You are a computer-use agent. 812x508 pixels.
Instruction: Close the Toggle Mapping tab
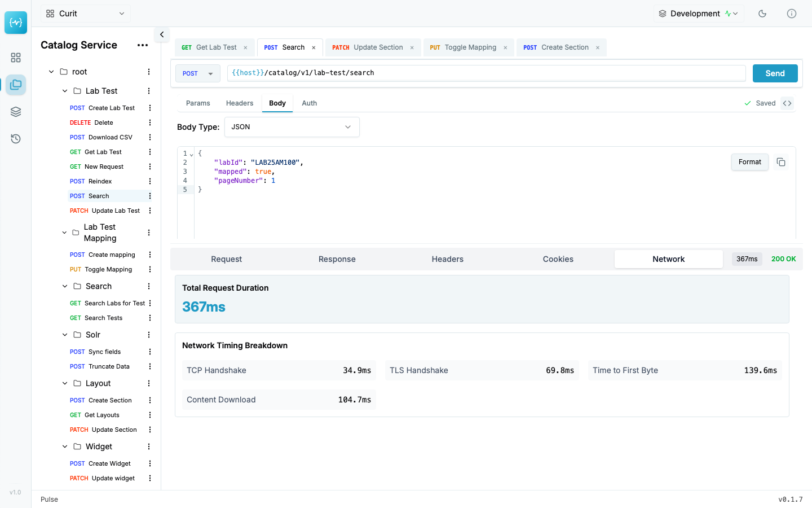pos(505,48)
